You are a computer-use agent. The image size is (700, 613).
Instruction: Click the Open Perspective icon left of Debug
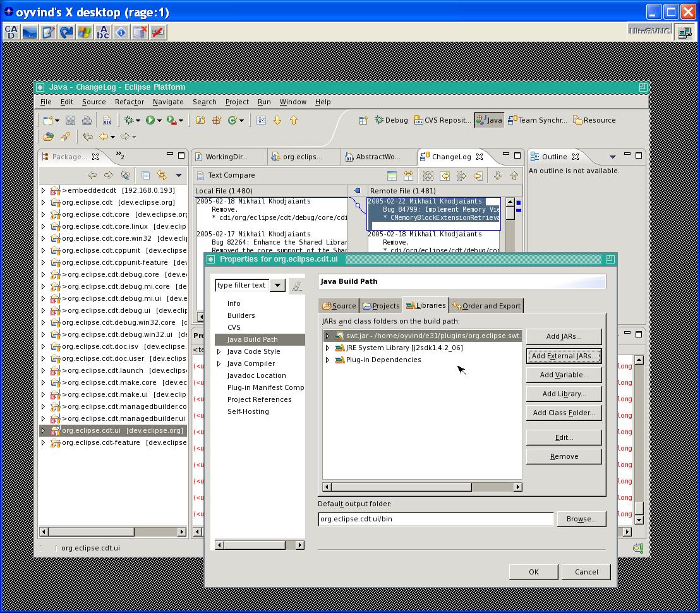tap(363, 120)
